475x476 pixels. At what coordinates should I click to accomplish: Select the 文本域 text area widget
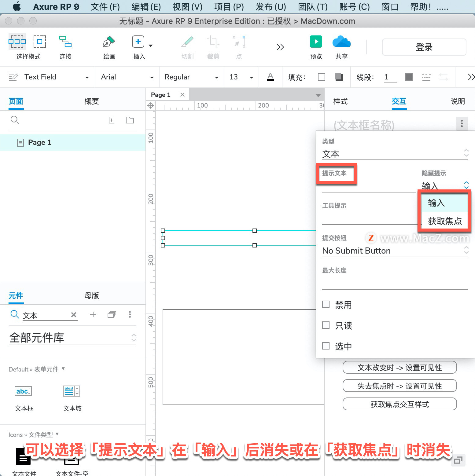[x=72, y=398]
